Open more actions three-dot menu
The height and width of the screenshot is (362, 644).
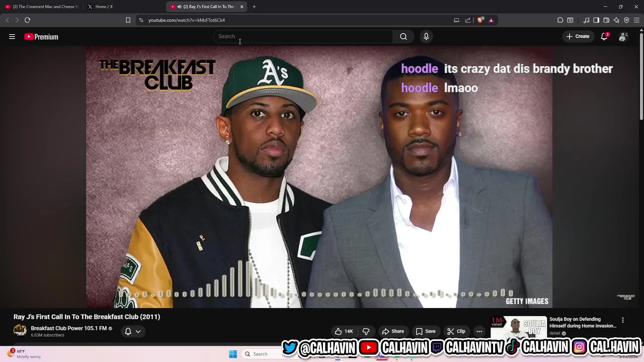479,331
